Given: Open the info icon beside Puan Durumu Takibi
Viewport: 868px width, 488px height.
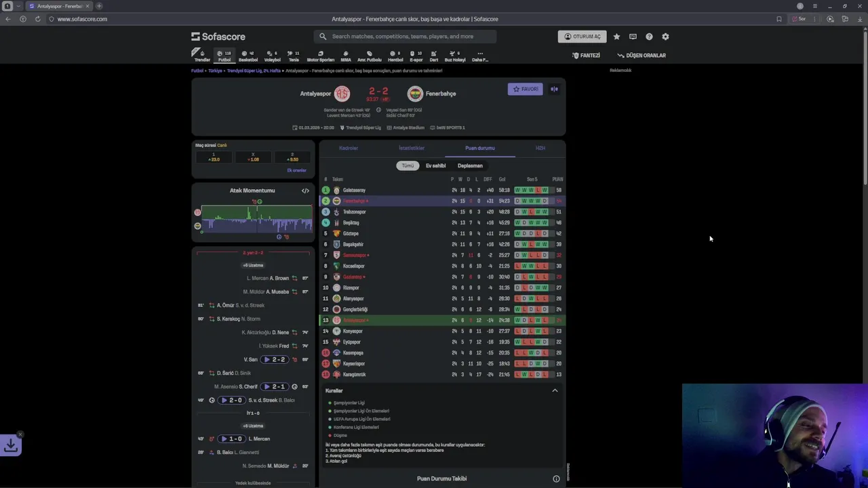Looking at the screenshot, I should click(x=556, y=479).
